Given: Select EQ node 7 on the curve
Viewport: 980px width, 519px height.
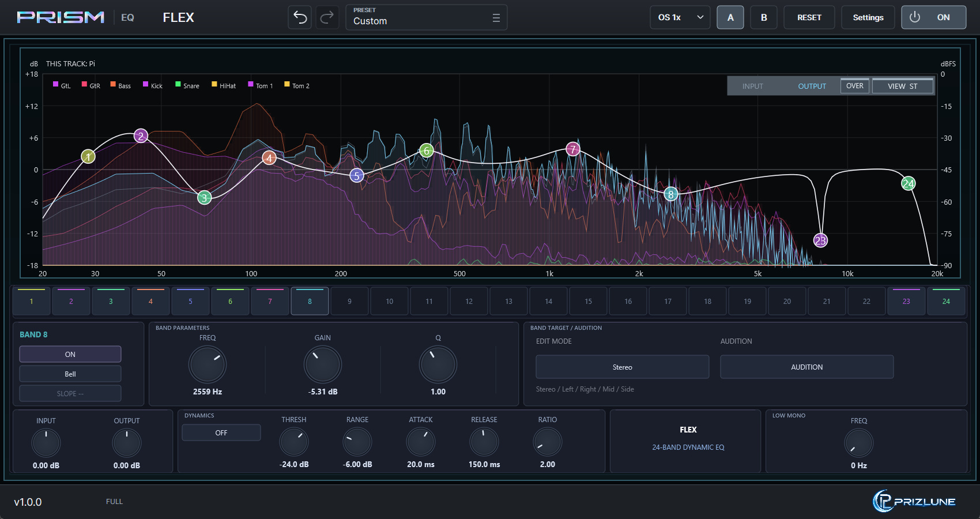Looking at the screenshot, I should tap(572, 149).
